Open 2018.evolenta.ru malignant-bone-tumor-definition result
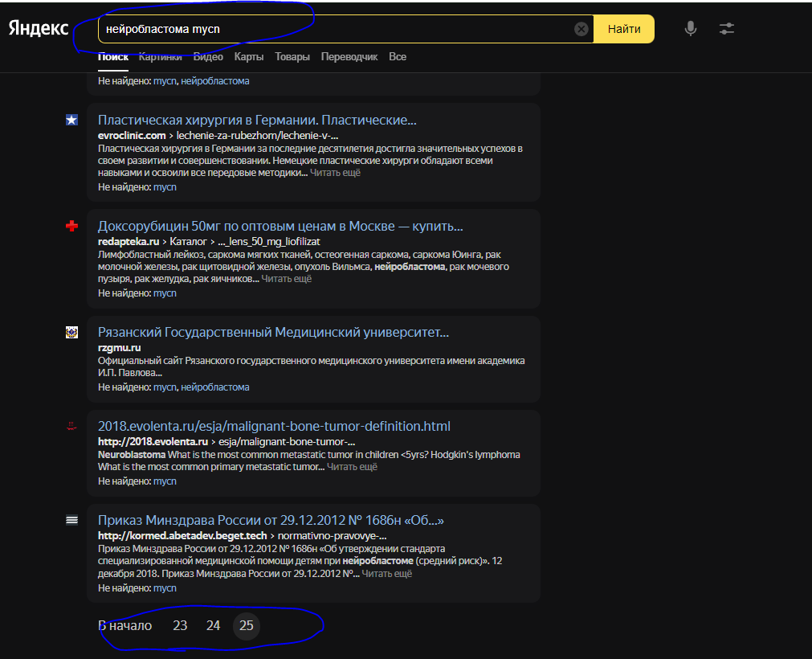812x659 pixels. (x=274, y=427)
